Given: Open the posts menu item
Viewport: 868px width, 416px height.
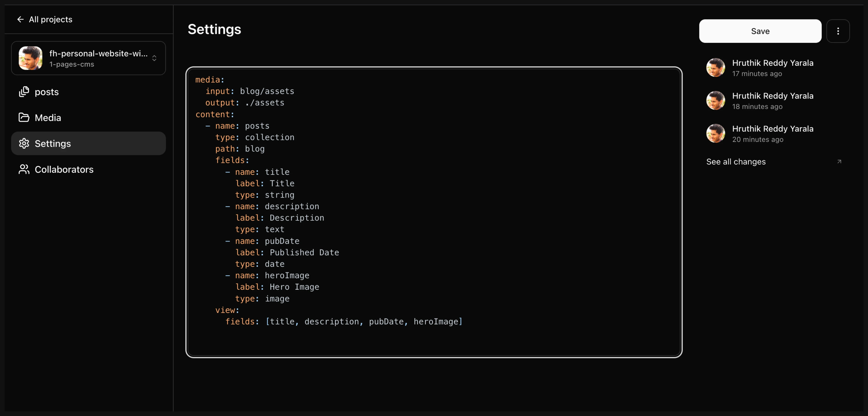Looking at the screenshot, I should tap(47, 92).
